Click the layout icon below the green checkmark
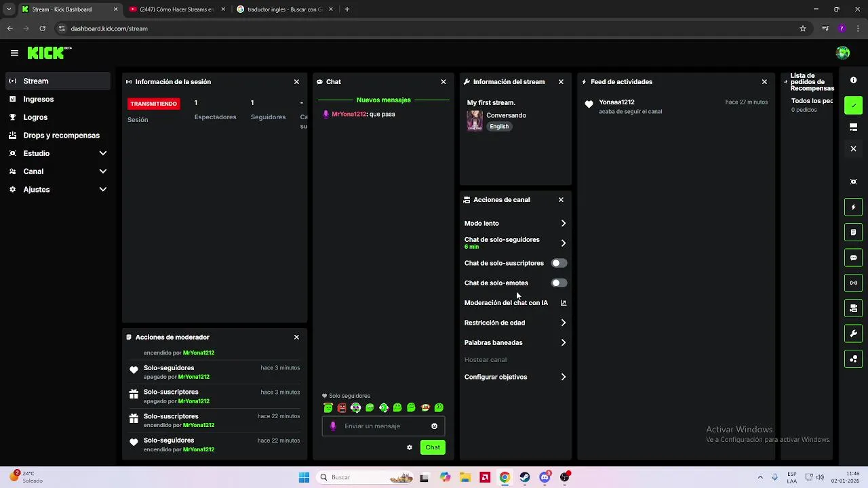This screenshot has height=488, width=868. click(853, 127)
